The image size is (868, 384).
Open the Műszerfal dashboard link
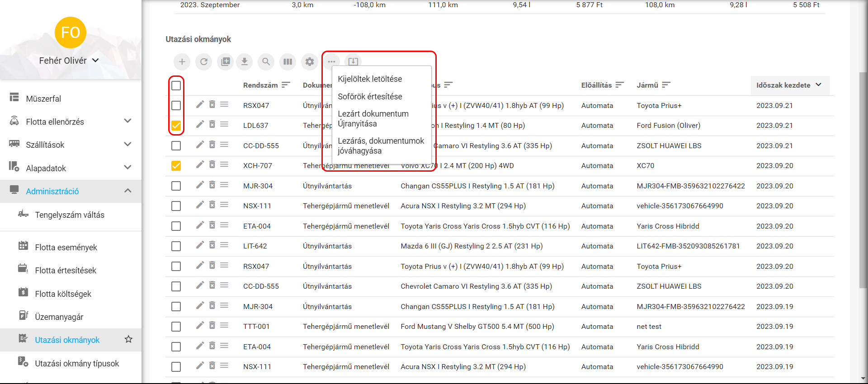coord(43,98)
